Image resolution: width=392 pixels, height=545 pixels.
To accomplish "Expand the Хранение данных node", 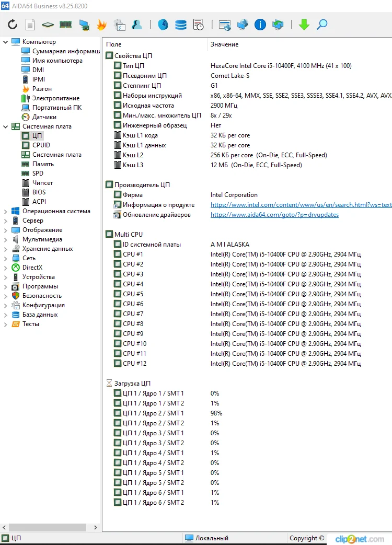I will coord(5,249).
